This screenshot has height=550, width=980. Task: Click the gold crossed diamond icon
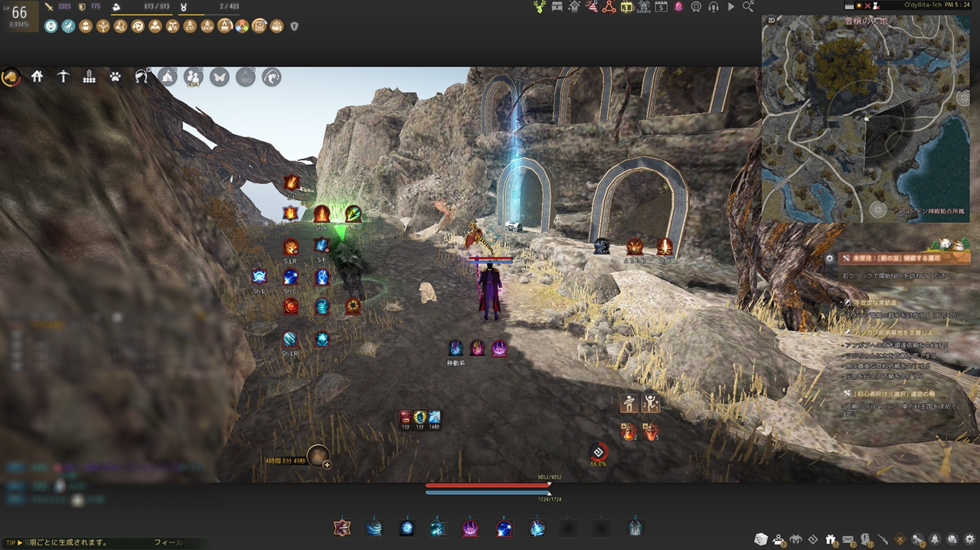[x=900, y=539]
